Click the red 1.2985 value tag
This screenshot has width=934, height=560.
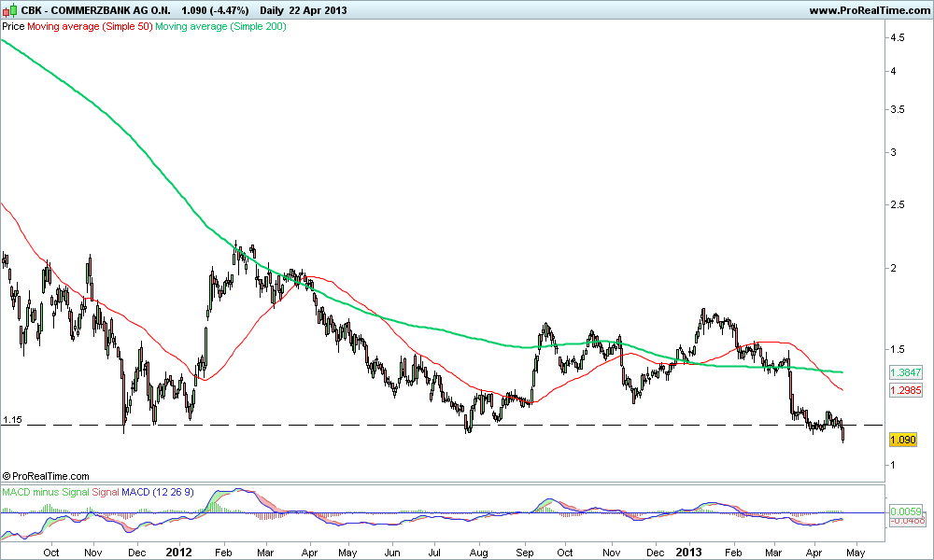coord(905,390)
